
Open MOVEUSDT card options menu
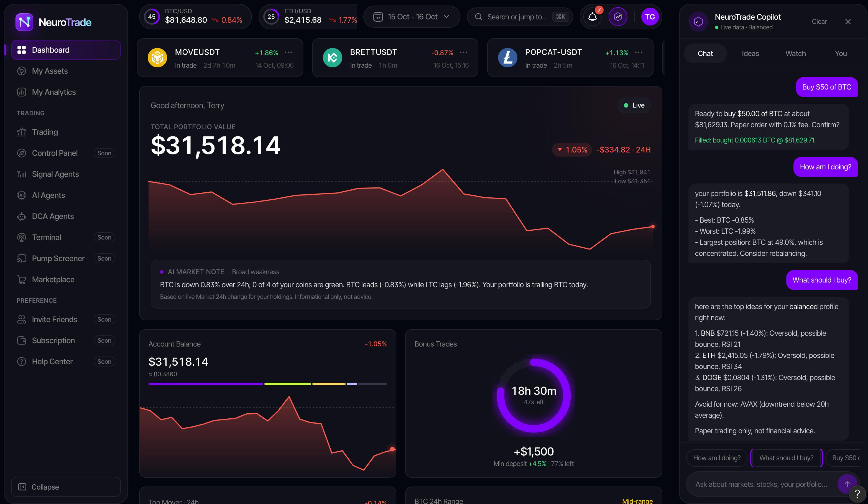pyautogui.click(x=288, y=52)
